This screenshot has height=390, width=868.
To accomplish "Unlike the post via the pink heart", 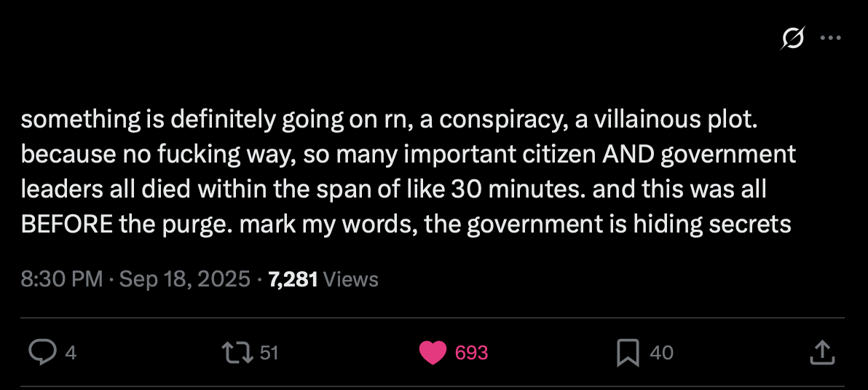I will [433, 353].
